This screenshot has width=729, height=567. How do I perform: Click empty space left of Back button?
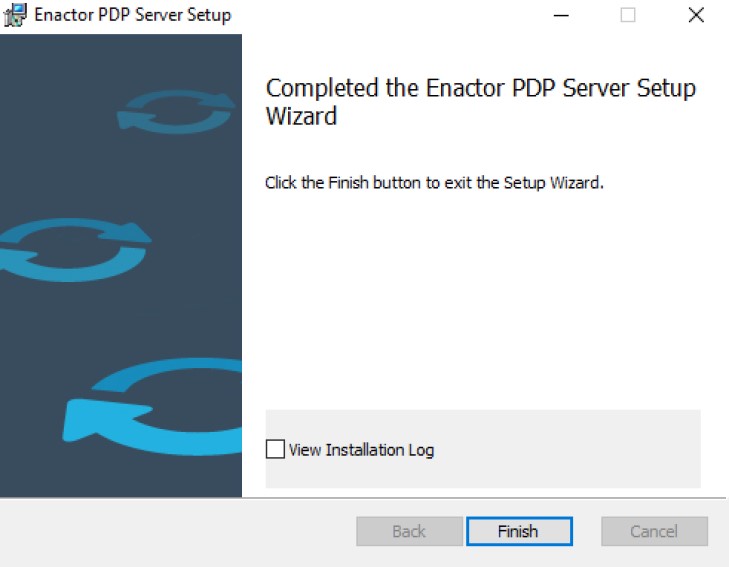tap(180, 531)
